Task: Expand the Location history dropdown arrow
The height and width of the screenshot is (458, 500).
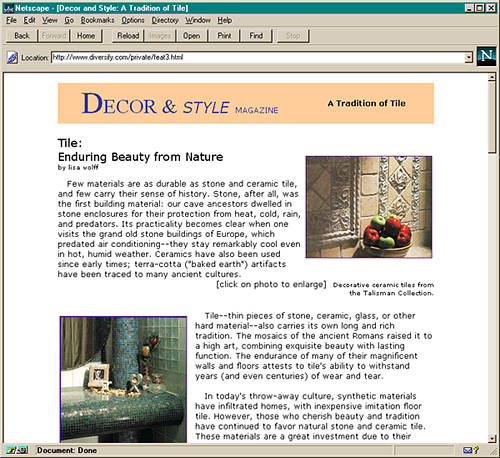Action: [469, 58]
